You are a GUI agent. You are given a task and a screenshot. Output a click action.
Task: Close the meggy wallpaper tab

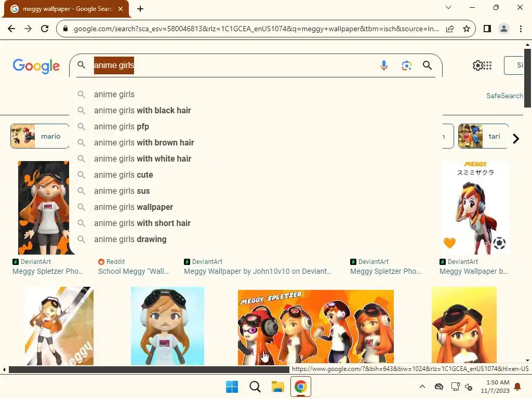121,9
